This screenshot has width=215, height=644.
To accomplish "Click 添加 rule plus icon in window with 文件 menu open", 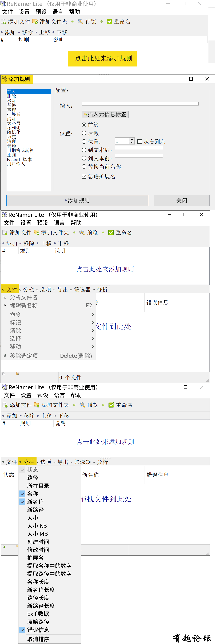I will tap(3, 243).
